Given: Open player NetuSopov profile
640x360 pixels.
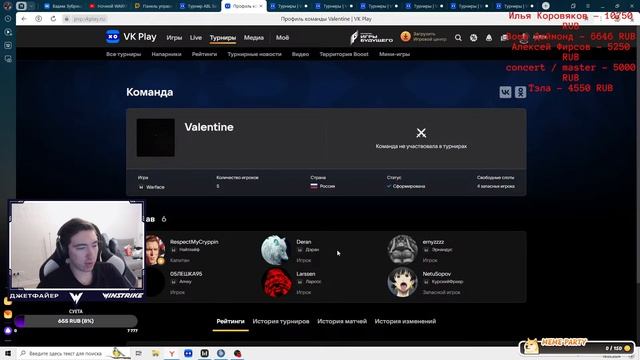Looking at the screenshot, I should 437,274.
